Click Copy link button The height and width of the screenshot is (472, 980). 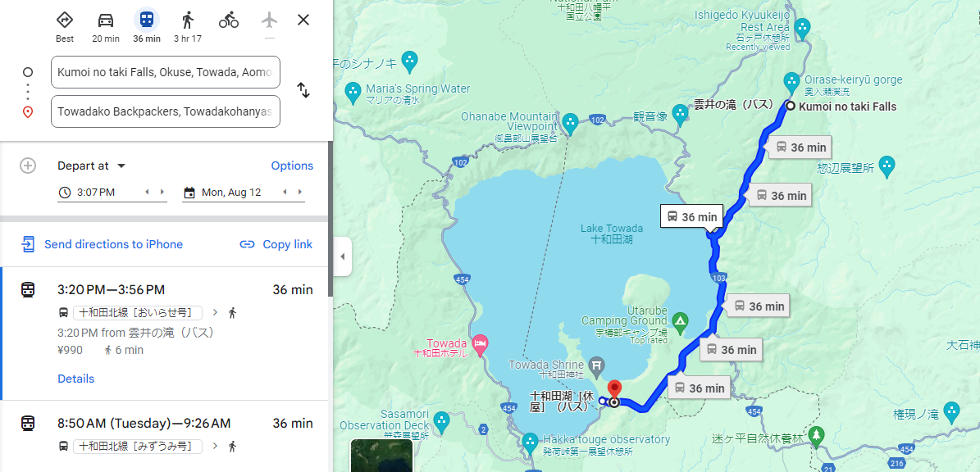point(276,244)
